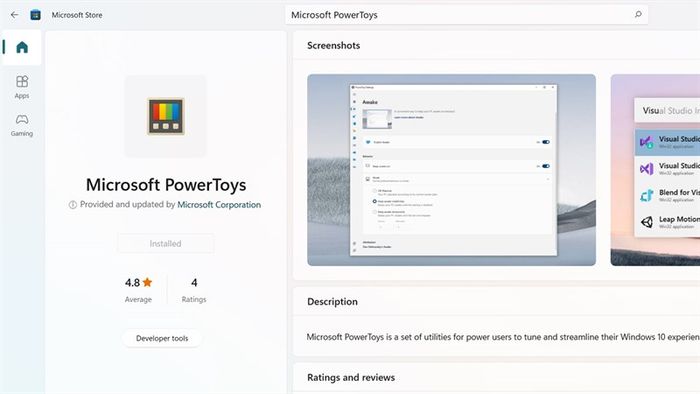This screenshot has height=394, width=700.
Task: Open the Apps sidebar section
Action: [22, 87]
